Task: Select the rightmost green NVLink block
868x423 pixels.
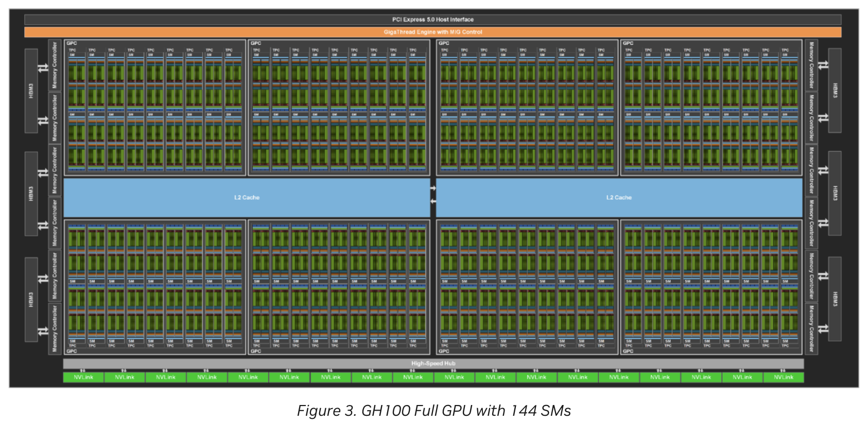Action: click(x=783, y=377)
